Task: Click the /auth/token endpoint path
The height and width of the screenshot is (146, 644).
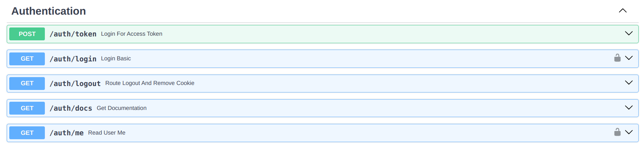Action: 73,34
